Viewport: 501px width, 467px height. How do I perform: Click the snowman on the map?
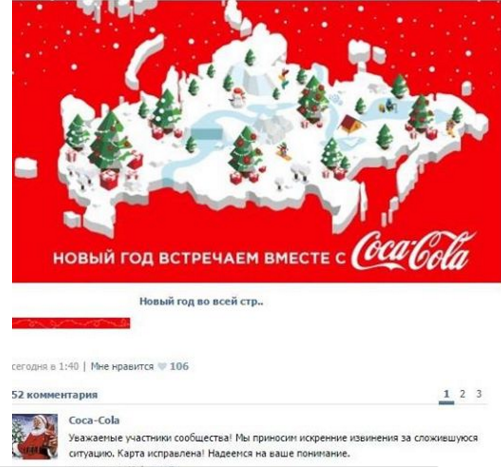point(237,97)
